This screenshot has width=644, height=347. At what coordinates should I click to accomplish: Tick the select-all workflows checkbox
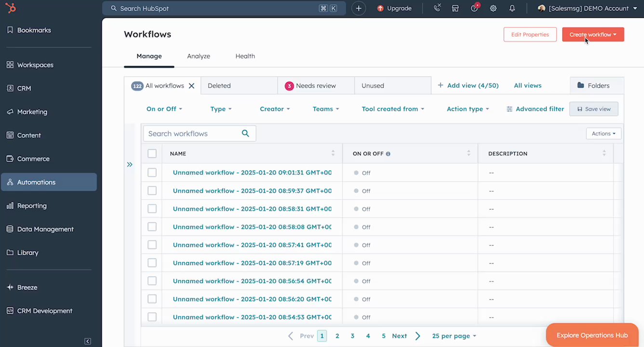click(x=152, y=154)
